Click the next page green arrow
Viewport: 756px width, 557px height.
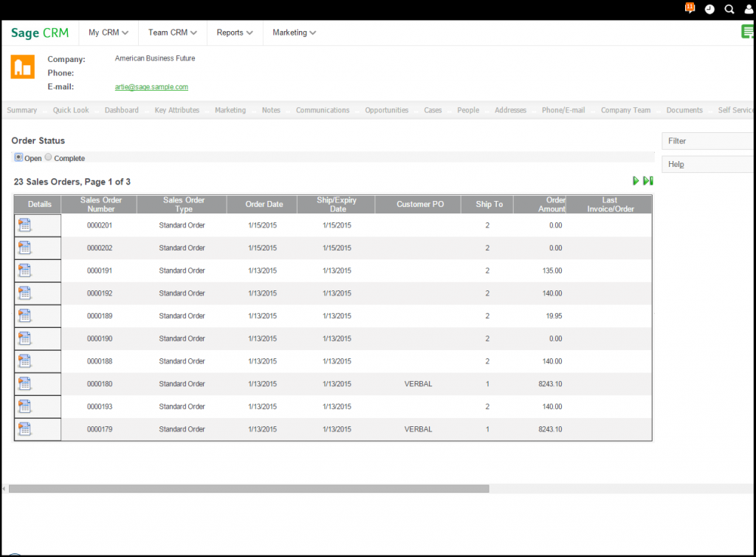click(636, 181)
